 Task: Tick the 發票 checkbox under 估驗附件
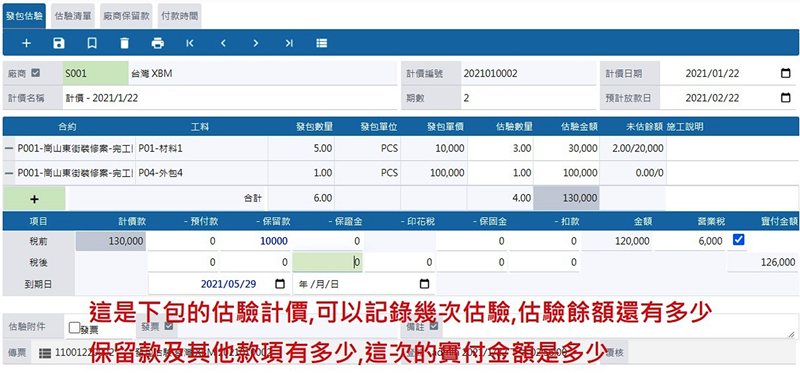pos(74,328)
